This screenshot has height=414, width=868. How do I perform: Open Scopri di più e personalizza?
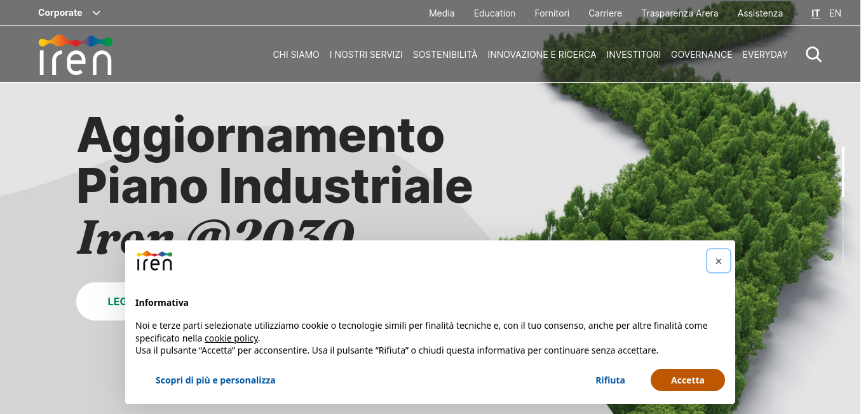(215, 380)
